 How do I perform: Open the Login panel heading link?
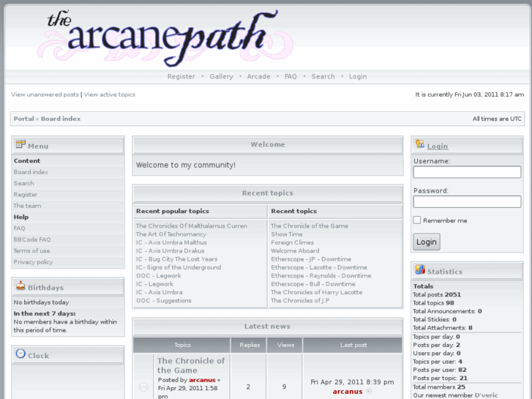click(x=438, y=146)
